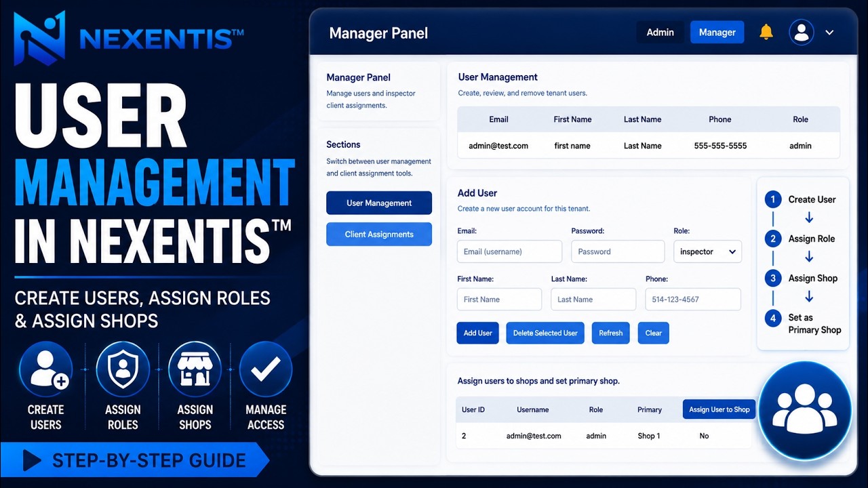Open the Role dropdown showing inspector
The image size is (868, 488).
click(707, 251)
